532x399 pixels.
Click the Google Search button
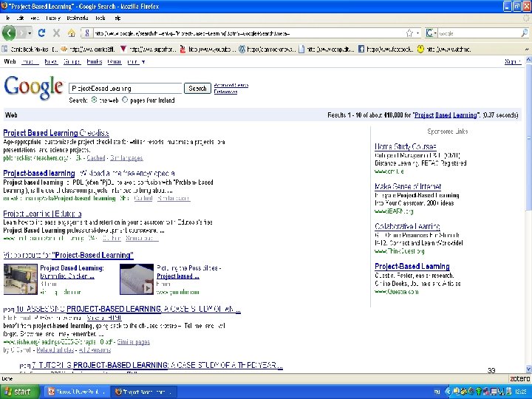pyautogui.click(x=197, y=88)
